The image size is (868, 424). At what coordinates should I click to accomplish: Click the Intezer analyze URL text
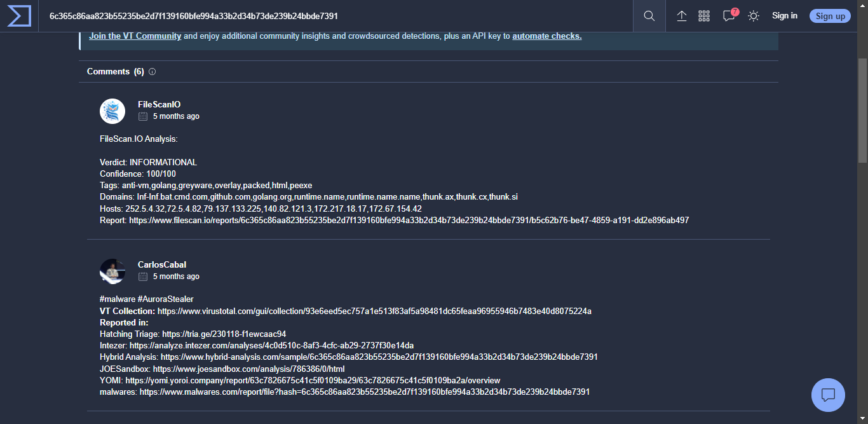point(271,346)
